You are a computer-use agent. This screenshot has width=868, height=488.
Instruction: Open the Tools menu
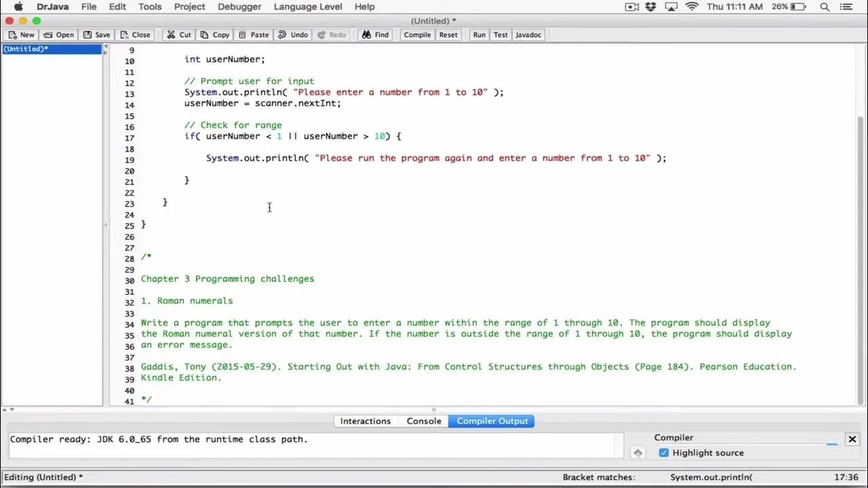[150, 7]
